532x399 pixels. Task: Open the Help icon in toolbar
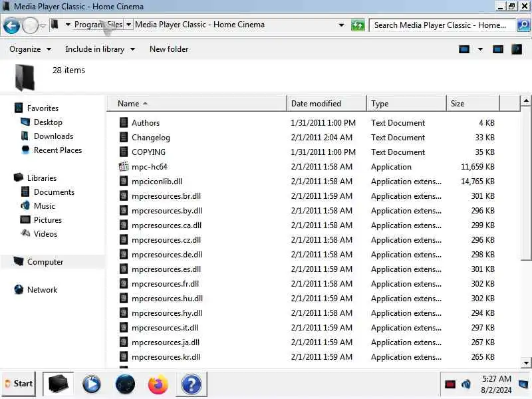(517, 49)
